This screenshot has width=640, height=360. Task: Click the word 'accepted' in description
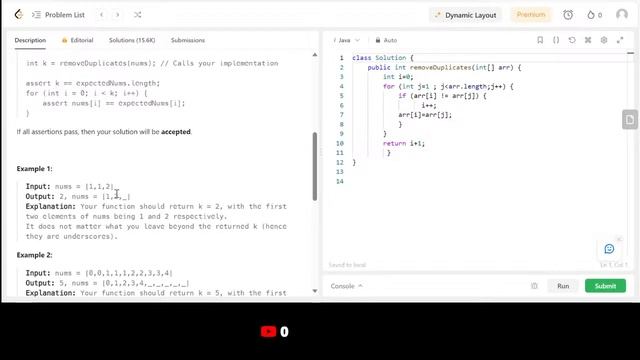[176, 132]
